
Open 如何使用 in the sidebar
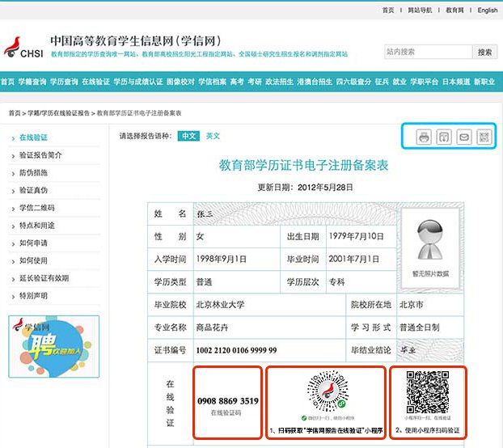pos(33,260)
